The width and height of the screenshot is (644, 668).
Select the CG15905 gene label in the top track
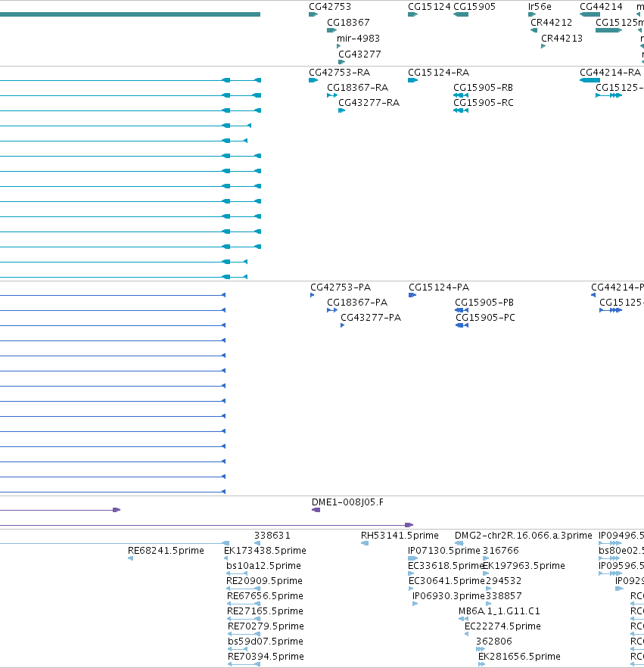[x=474, y=6]
